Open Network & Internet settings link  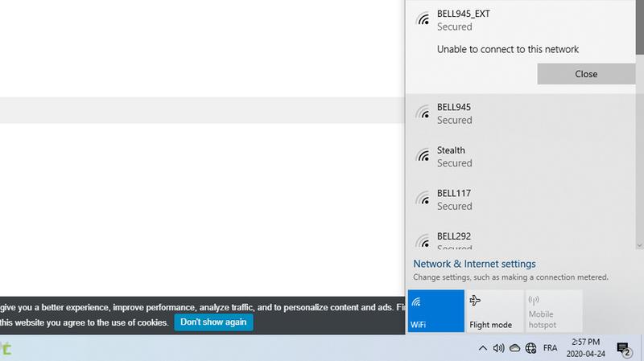click(x=474, y=264)
